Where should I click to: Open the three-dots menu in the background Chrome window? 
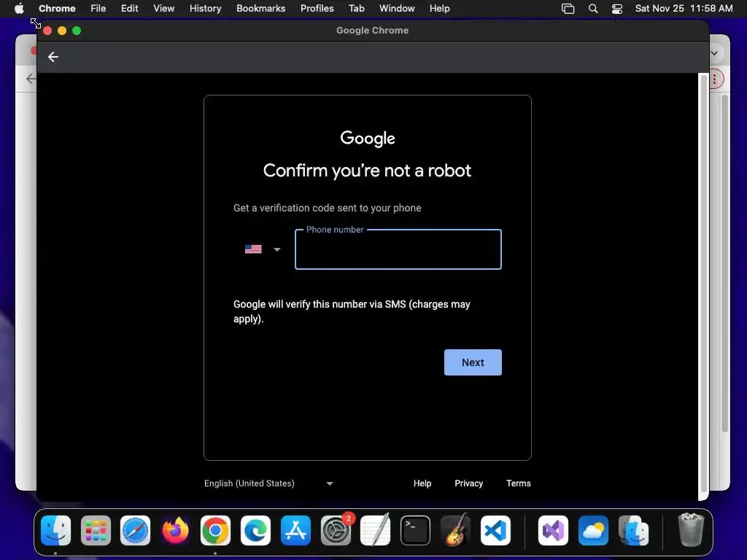715,79
